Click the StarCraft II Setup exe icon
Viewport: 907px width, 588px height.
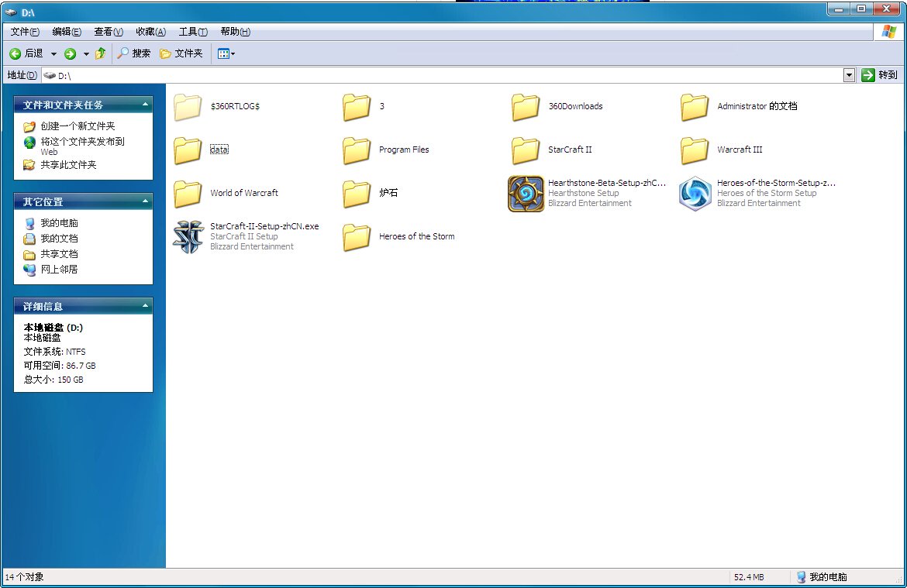click(188, 237)
